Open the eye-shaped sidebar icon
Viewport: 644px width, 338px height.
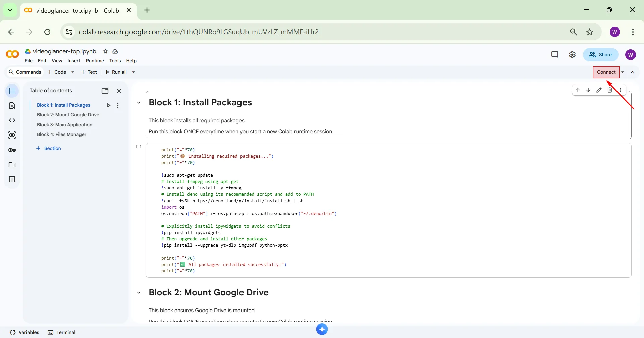click(x=12, y=135)
